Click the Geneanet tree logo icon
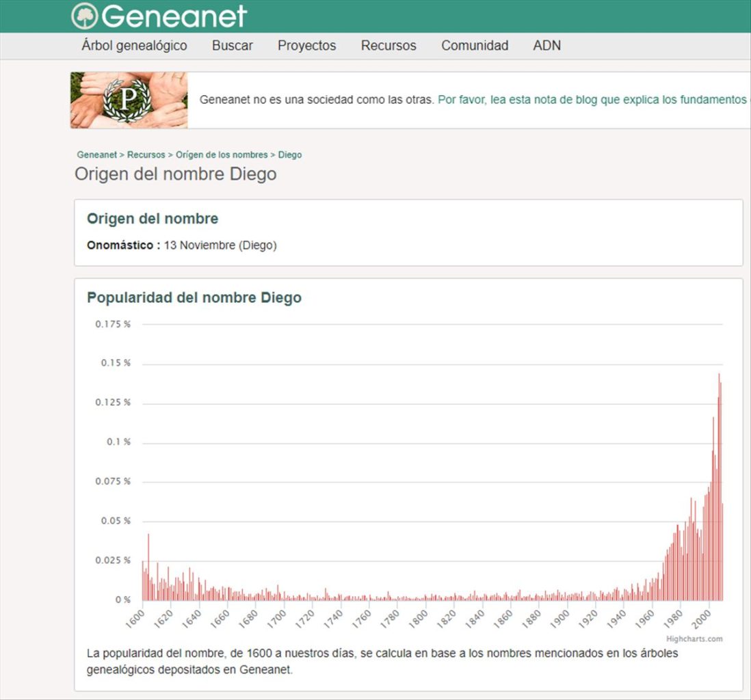 click(85, 16)
